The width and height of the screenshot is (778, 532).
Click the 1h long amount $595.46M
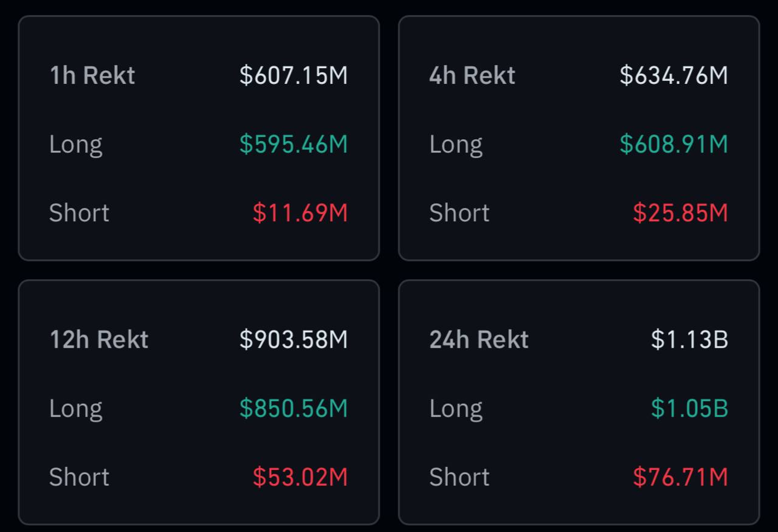coord(294,144)
